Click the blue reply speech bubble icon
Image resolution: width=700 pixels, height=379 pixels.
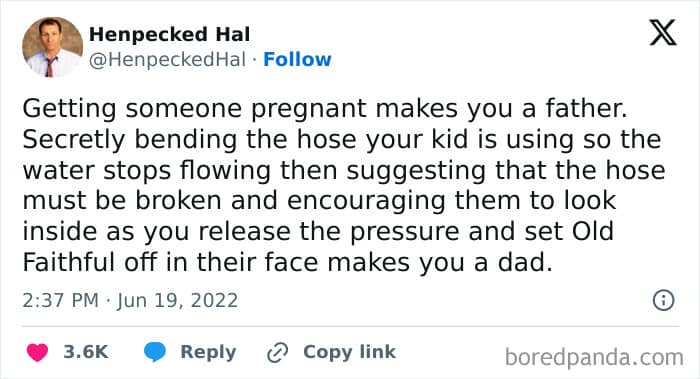pyautogui.click(x=155, y=352)
